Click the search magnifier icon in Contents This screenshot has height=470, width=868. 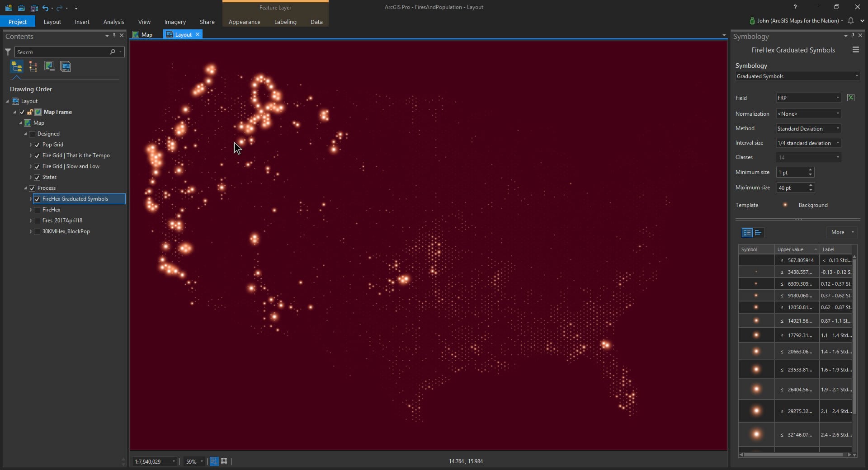112,52
